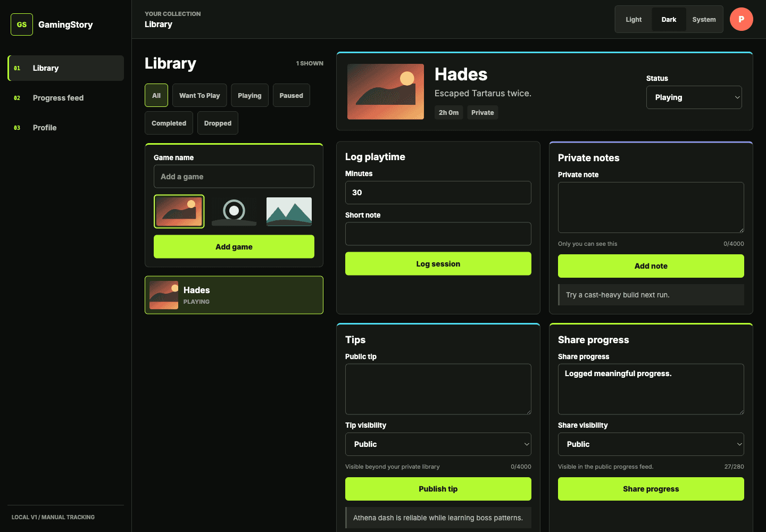Screen dimensions: 766x532
Task: Select the sunset dune cover thumbnail
Action: click(x=179, y=211)
